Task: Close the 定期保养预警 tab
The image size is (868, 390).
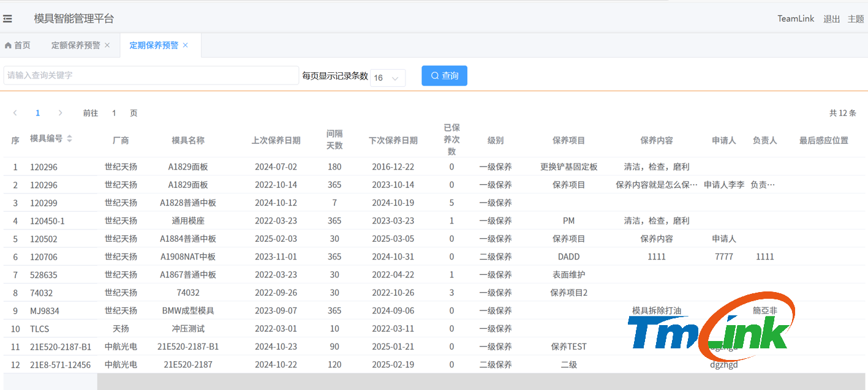Action: (x=186, y=45)
